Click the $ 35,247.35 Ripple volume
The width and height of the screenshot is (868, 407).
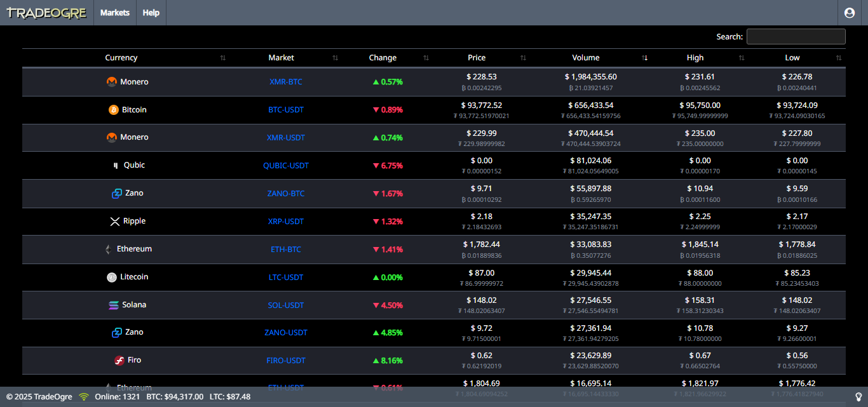[x=591, y=217]
